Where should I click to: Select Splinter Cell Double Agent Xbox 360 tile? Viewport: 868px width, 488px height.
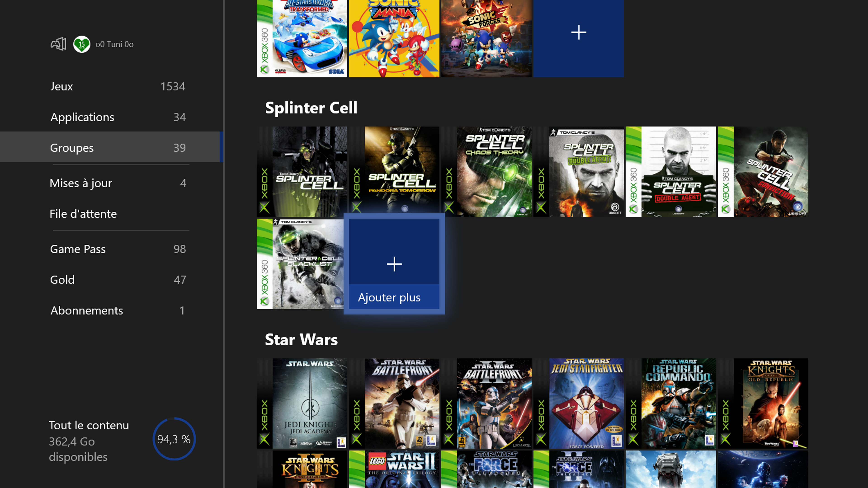pyautogui.click(x=671, y=172)
